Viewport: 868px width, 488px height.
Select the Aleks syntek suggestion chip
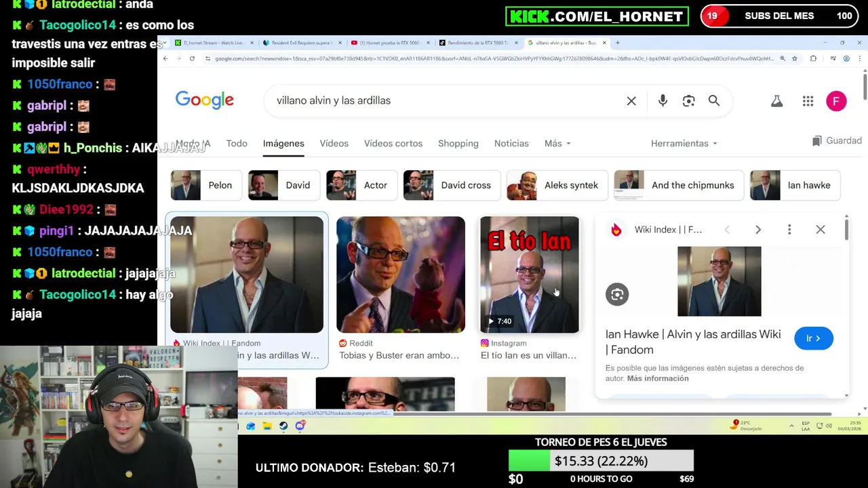click(556, 186)
